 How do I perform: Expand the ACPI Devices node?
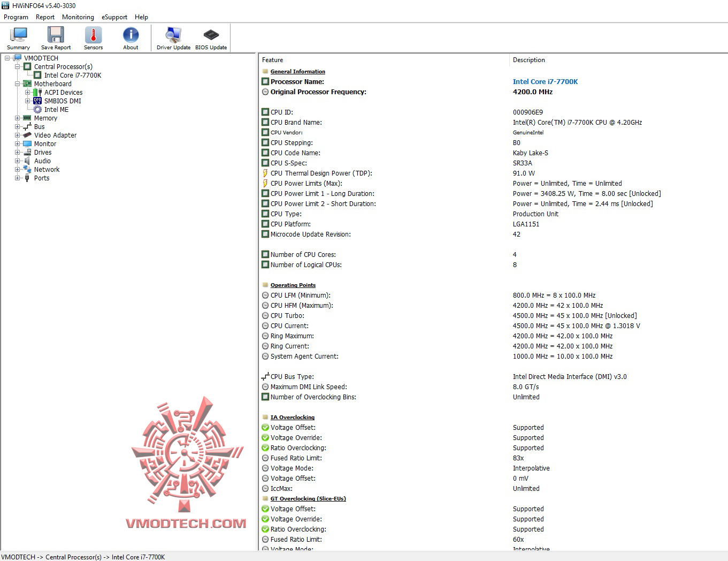tap(27, 92)
